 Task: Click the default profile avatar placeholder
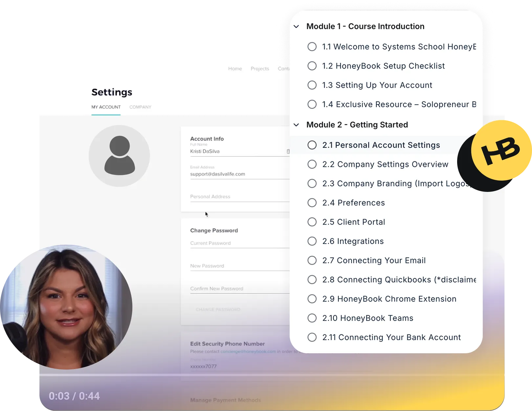[x=119, y=156]
